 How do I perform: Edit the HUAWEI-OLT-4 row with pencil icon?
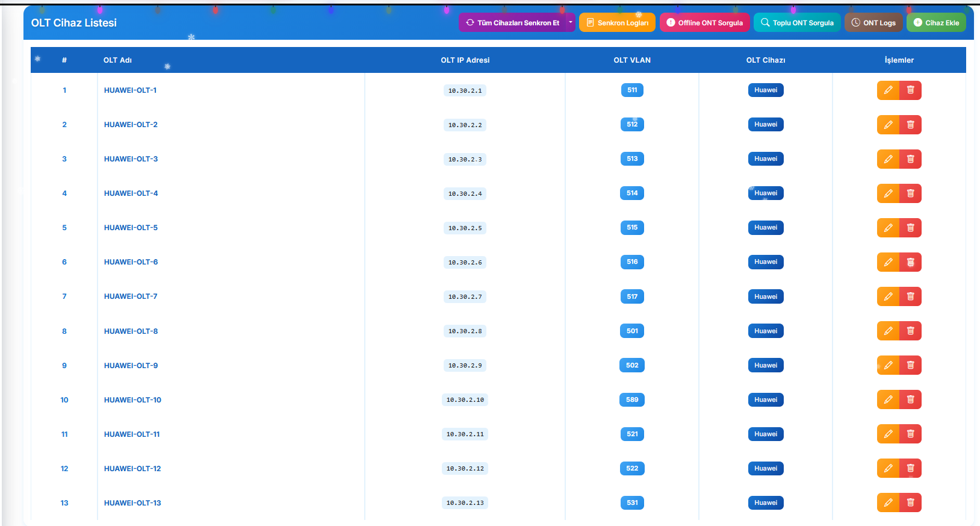pos(888,193)
